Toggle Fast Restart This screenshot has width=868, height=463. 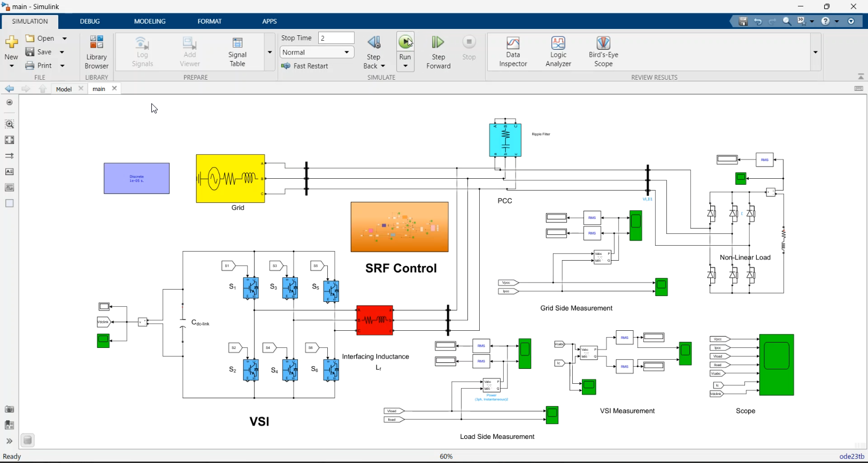pos(305,66)
